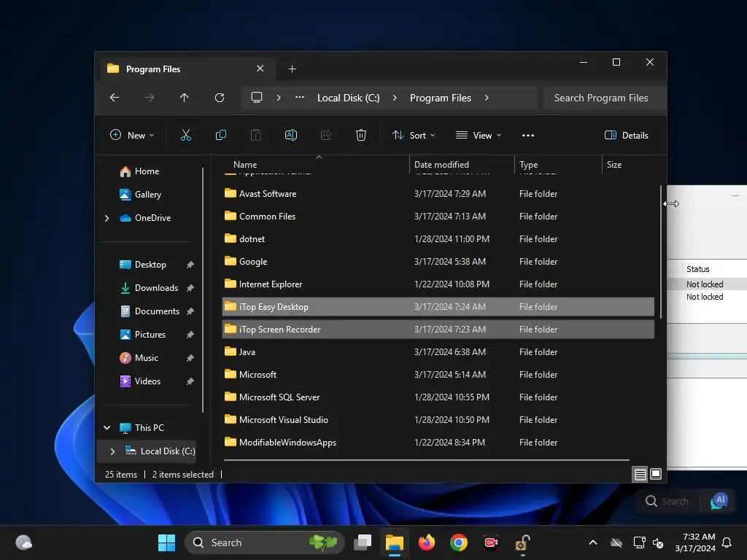This screenshot has height=560, width=747.
Task: Click the AI chat icon
Action: 719,501
